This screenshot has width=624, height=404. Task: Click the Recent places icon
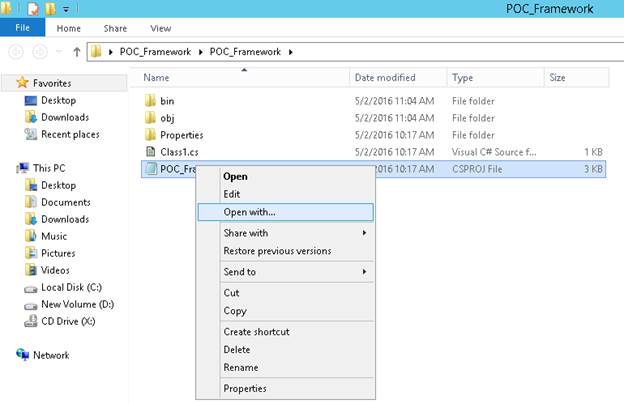31,134
